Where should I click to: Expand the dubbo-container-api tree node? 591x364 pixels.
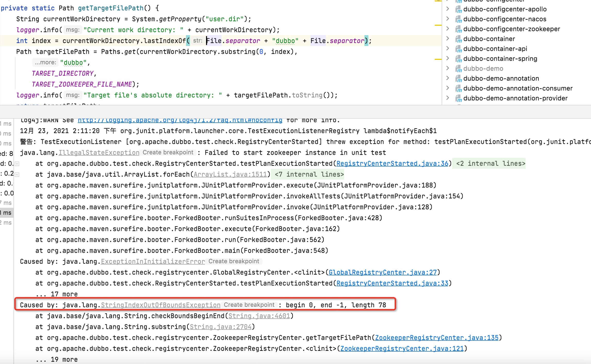tap(448, 48)
